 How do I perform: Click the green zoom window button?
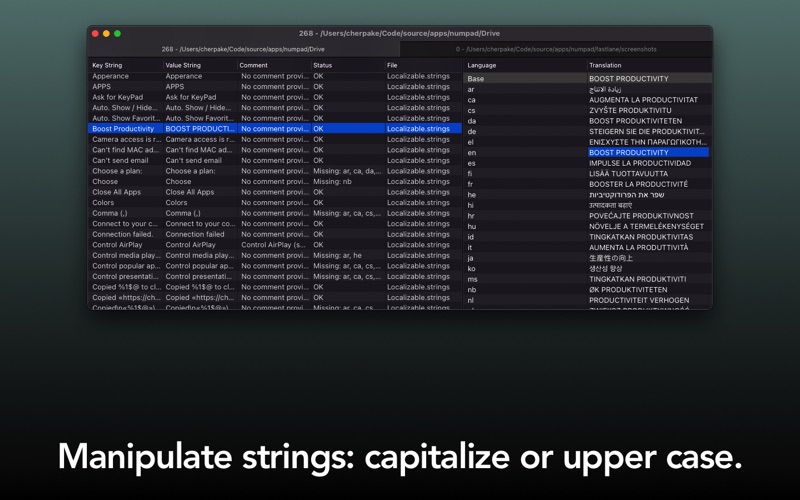(x=117, y=34)
